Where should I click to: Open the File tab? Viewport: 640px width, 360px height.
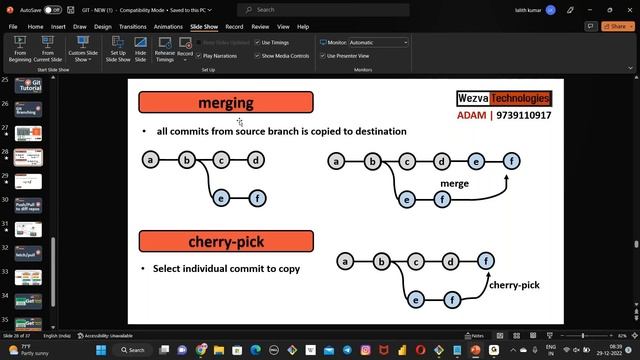pyautogui.click(x=13, y=27)
